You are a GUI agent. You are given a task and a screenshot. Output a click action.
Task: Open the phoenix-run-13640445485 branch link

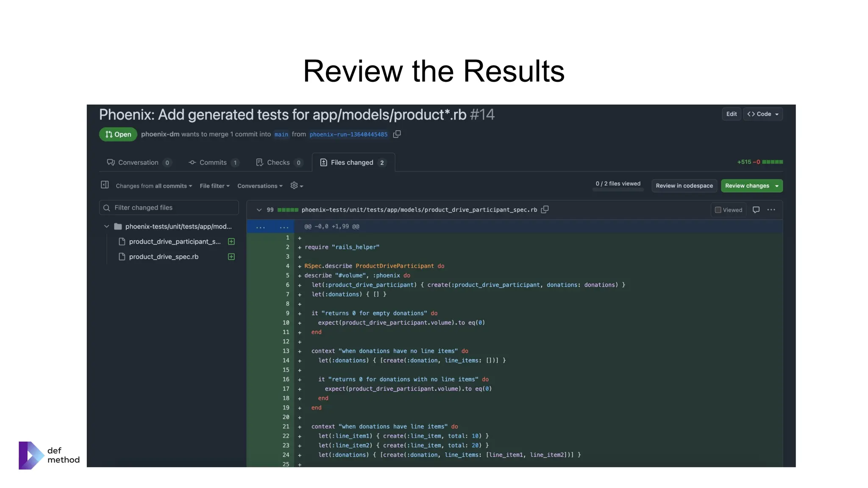[348, 134]
